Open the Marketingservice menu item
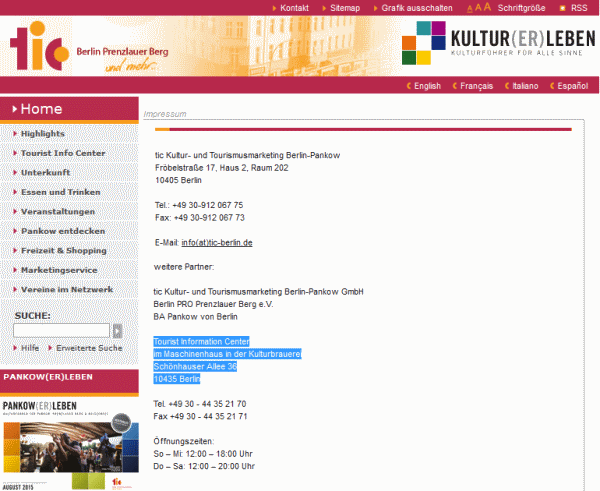 coord(59,270)
